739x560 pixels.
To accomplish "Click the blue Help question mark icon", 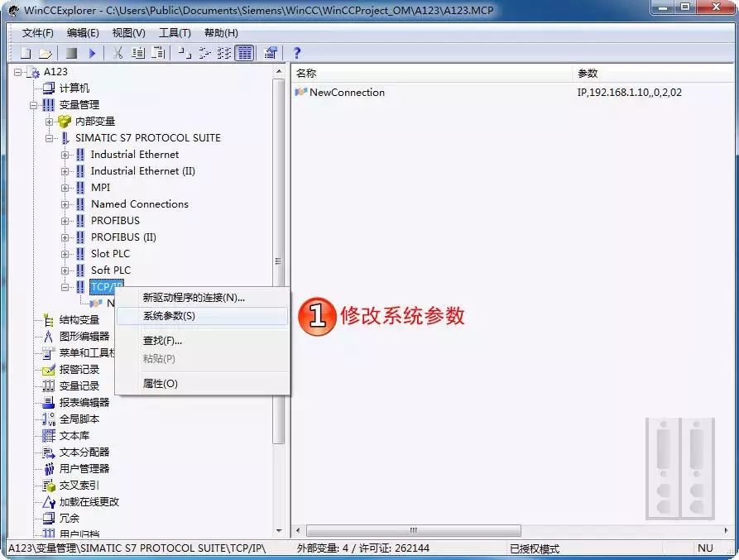I will tap(296, 53).
